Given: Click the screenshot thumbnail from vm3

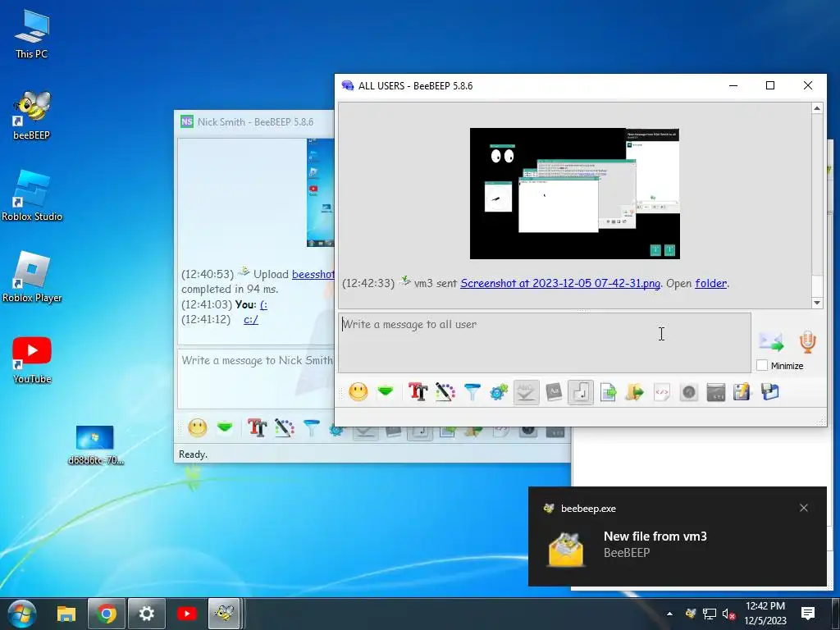Looking at the screenshot, I should (x=574, y=194).
